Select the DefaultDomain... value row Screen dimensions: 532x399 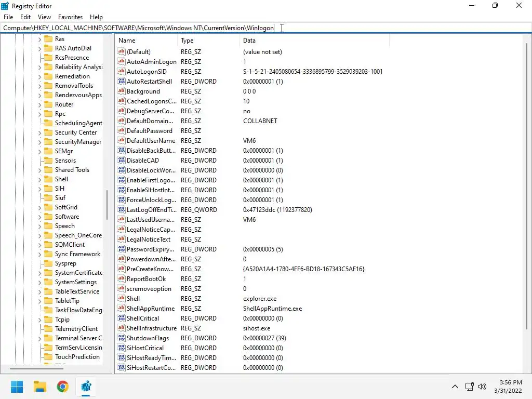coord(252,121)
